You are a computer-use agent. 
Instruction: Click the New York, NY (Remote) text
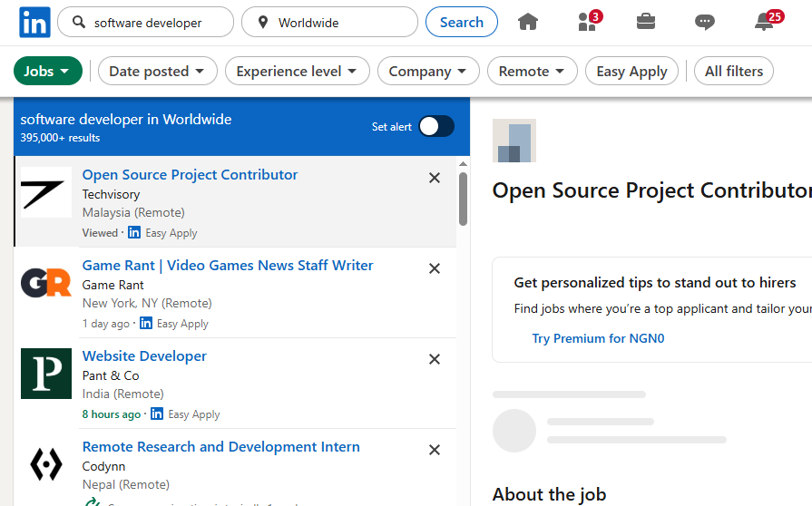147,303
